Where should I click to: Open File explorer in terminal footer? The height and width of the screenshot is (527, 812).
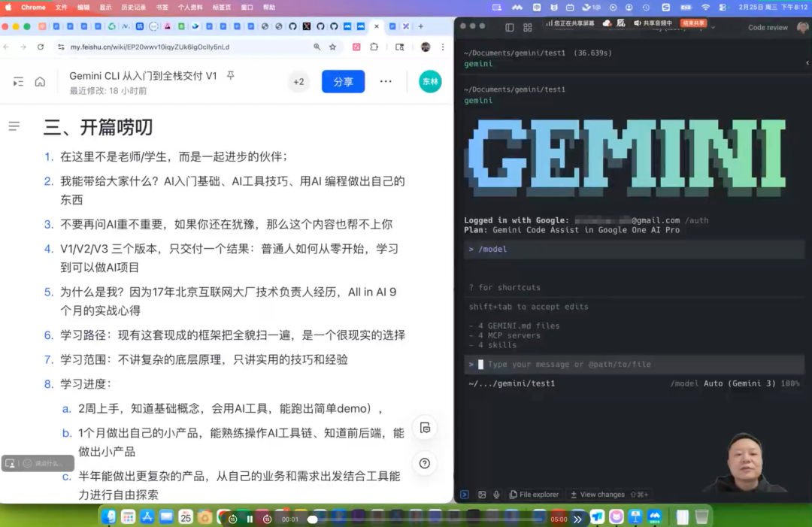click(535, 495)
